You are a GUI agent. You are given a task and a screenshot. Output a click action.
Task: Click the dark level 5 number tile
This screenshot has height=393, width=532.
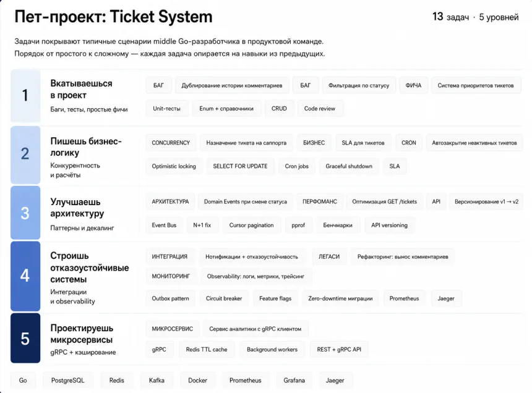(x=25, y=338)
